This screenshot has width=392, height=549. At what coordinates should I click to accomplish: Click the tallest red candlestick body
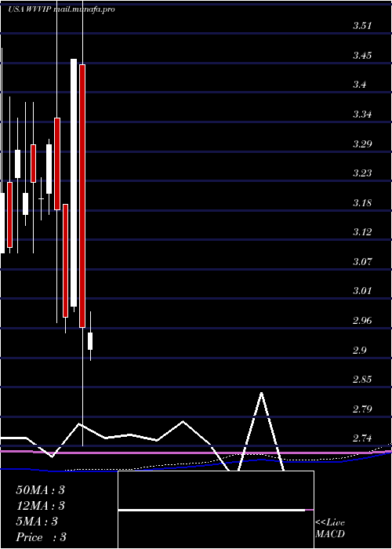coord(82,196)
